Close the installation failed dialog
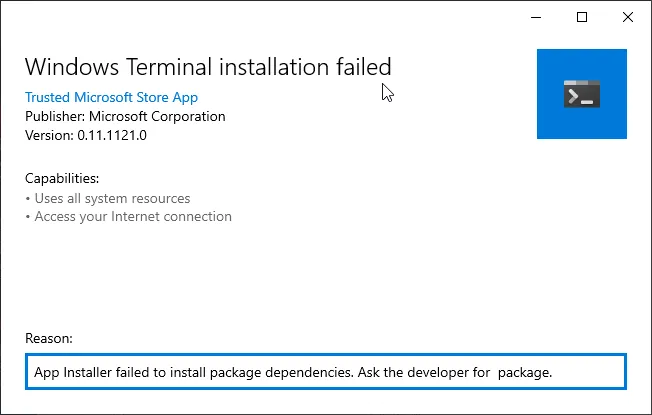Screen dimensions: 652x415 [x=627, y=17]
